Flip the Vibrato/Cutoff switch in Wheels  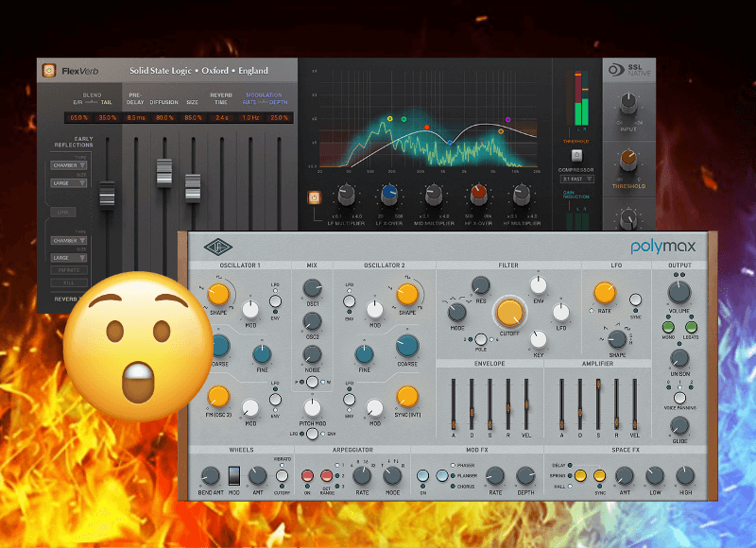[x=282, y=476]
